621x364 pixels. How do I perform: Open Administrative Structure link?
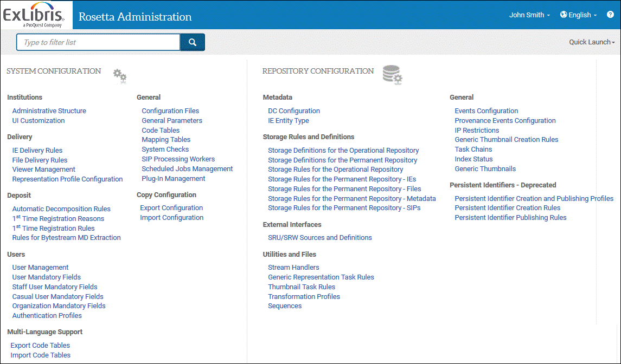pos(49,111)
